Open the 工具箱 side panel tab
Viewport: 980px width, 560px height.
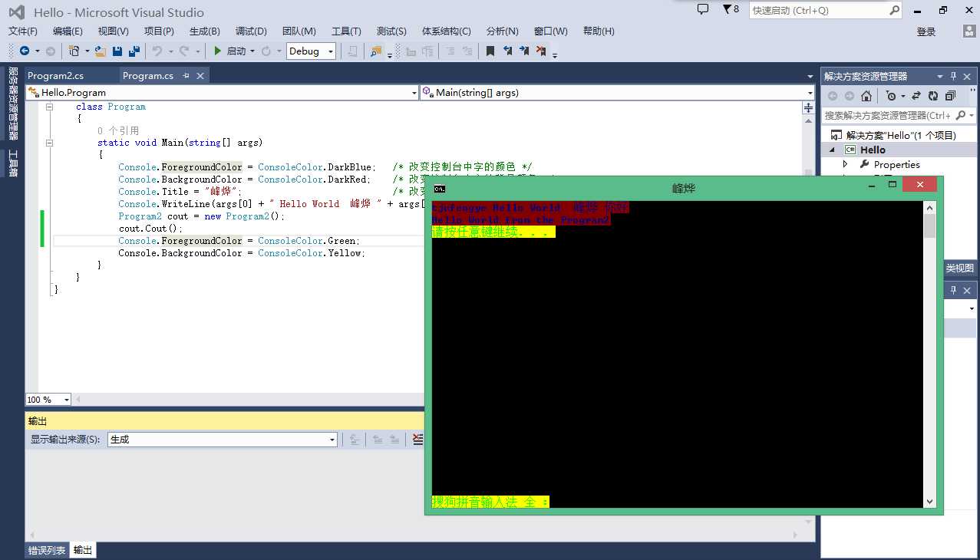pos(13,163)
